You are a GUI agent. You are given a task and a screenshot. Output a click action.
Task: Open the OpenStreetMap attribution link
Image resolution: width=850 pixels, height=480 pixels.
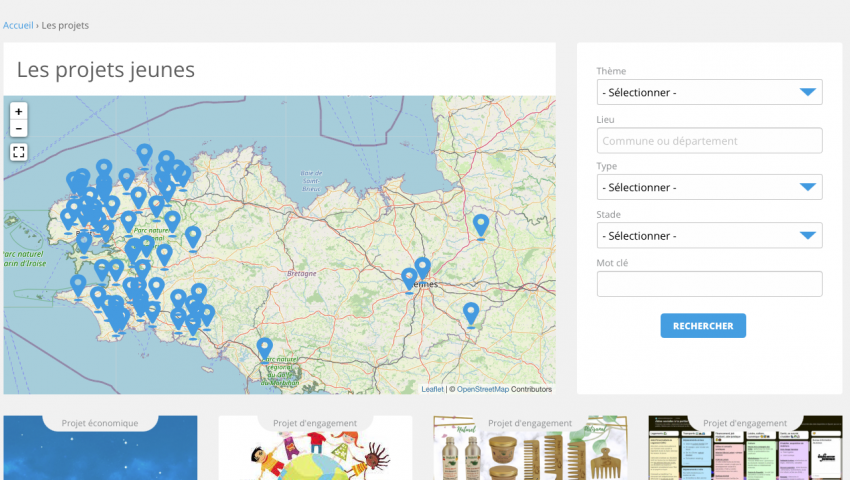click(x=482, y=389)
